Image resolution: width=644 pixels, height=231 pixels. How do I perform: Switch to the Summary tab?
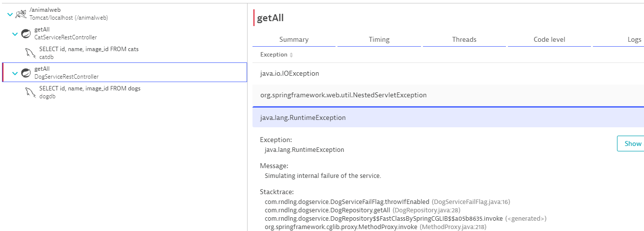(x=294, y=40)
